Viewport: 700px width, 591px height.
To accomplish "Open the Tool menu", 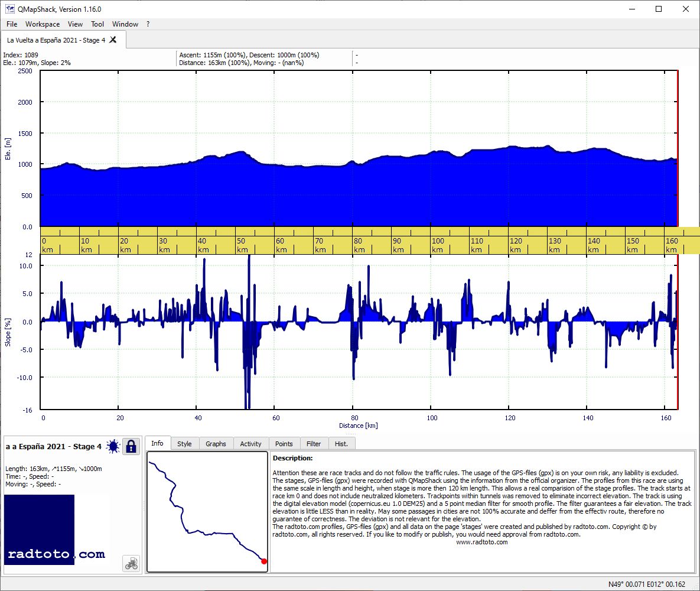I will click(x=97, y=24).
